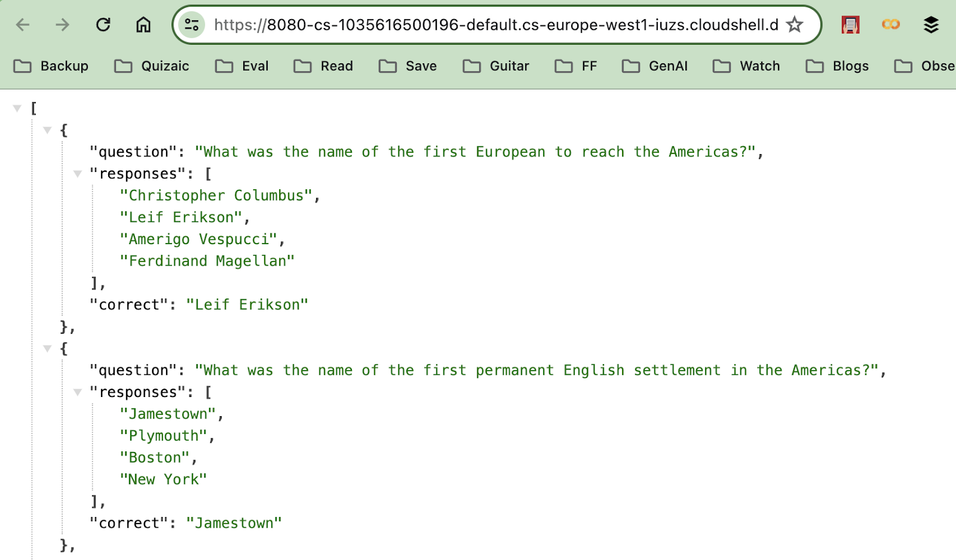
Task: Collapse the Jamestown responses array
Action: coord(78,392)
